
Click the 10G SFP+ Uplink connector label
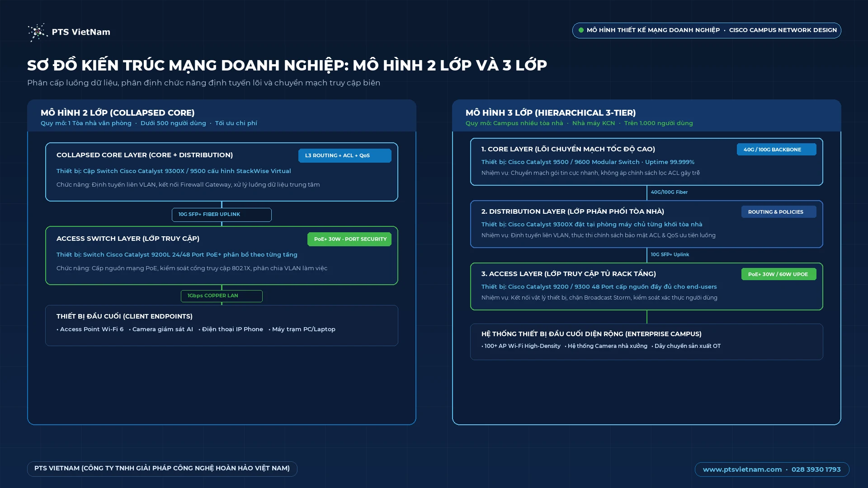[670, 255]
